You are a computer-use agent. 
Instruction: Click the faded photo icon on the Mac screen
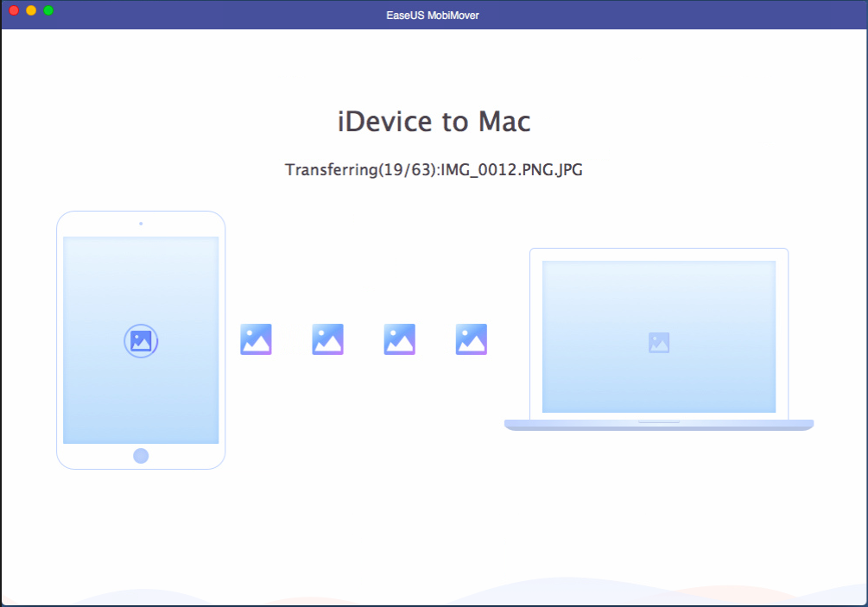pyautogui.click(x=659, y=343)
